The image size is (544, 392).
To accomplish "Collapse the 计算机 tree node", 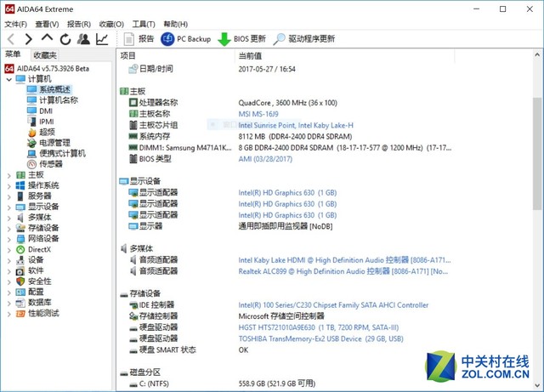I will point(9,80).
